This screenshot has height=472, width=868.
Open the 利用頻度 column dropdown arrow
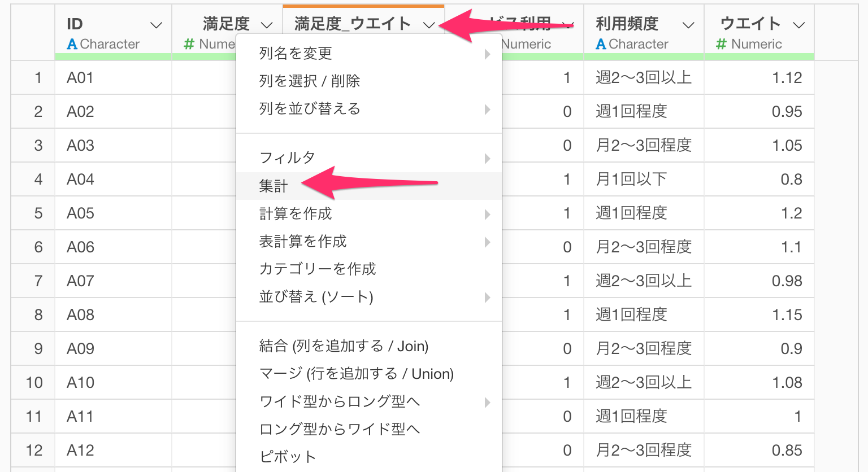pos(688,25)
